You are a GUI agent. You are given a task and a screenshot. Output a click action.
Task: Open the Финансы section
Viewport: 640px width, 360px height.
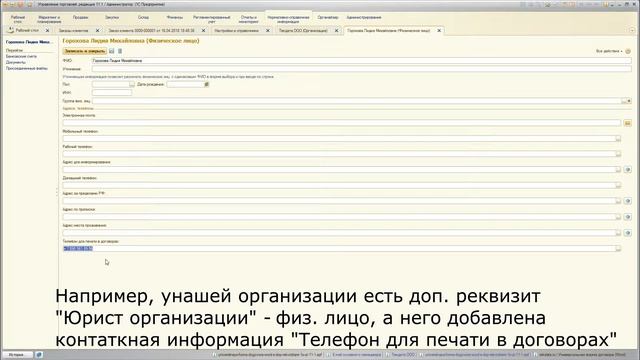(175, 18)
